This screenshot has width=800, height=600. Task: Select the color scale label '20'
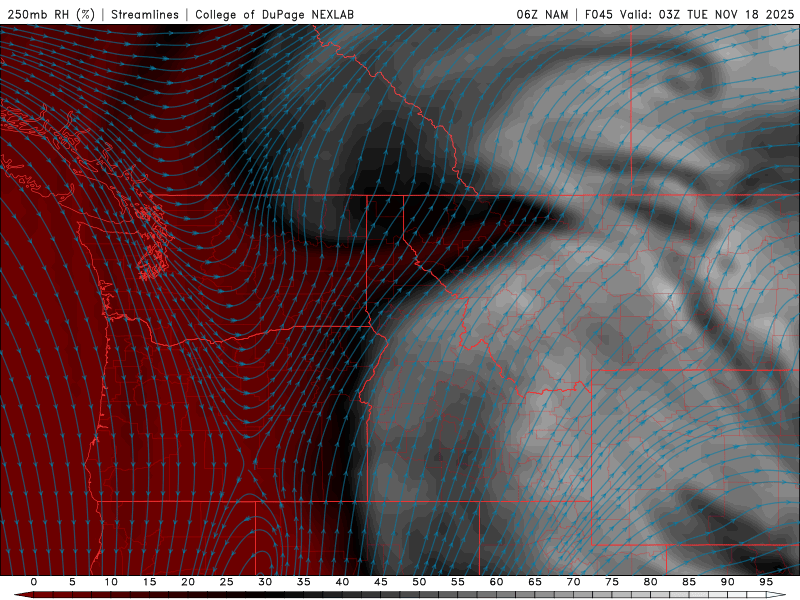(188, 582)
